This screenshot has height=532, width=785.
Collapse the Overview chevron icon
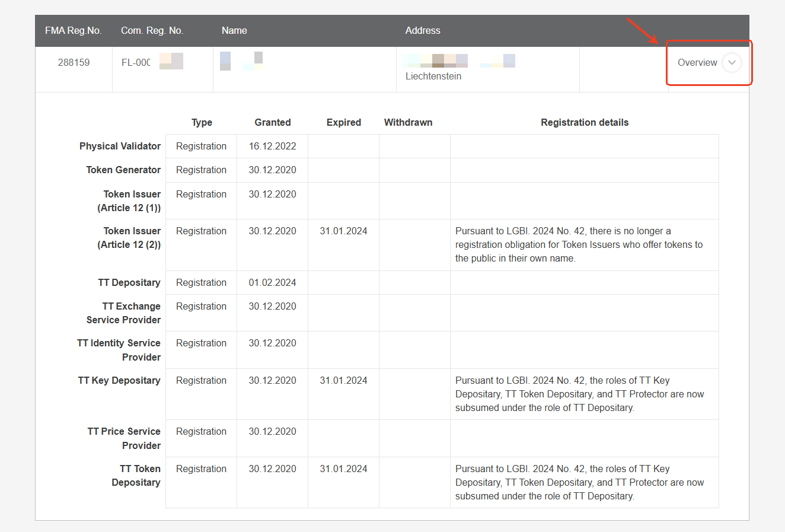point(732,63)
